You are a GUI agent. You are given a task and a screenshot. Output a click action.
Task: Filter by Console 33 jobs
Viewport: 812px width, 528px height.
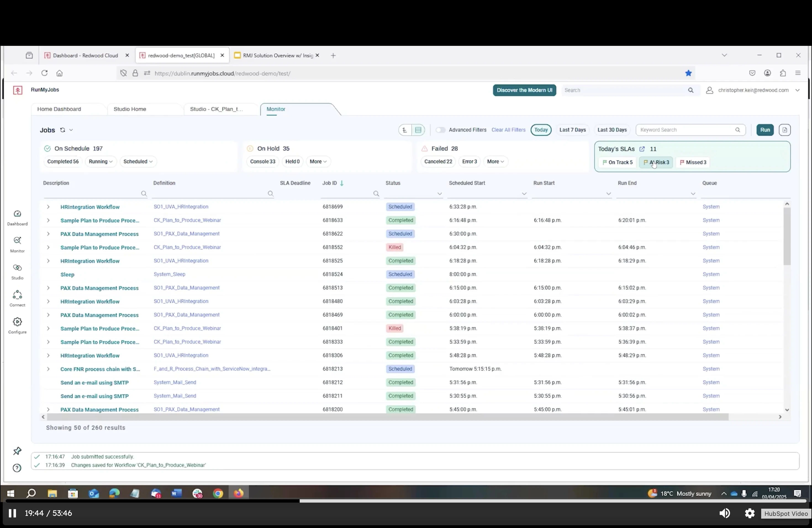tap(263, 162)
